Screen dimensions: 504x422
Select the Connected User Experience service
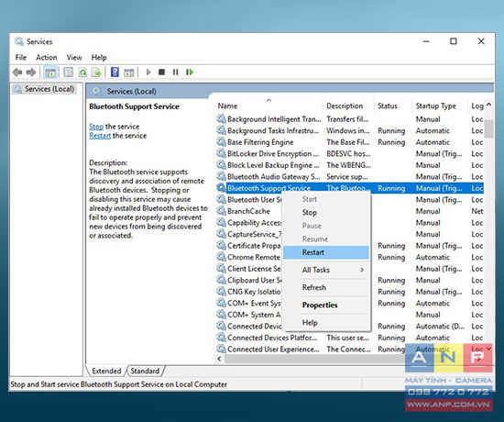coord(350,349)
